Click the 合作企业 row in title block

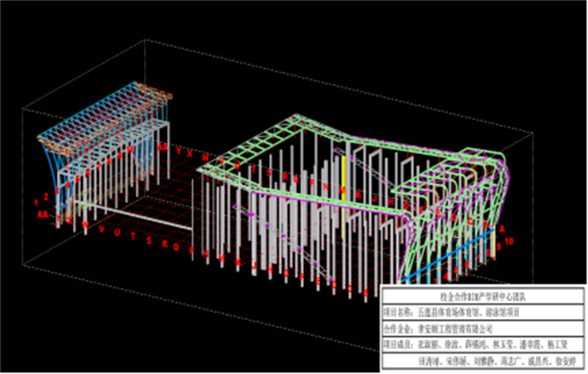[481, 328]
